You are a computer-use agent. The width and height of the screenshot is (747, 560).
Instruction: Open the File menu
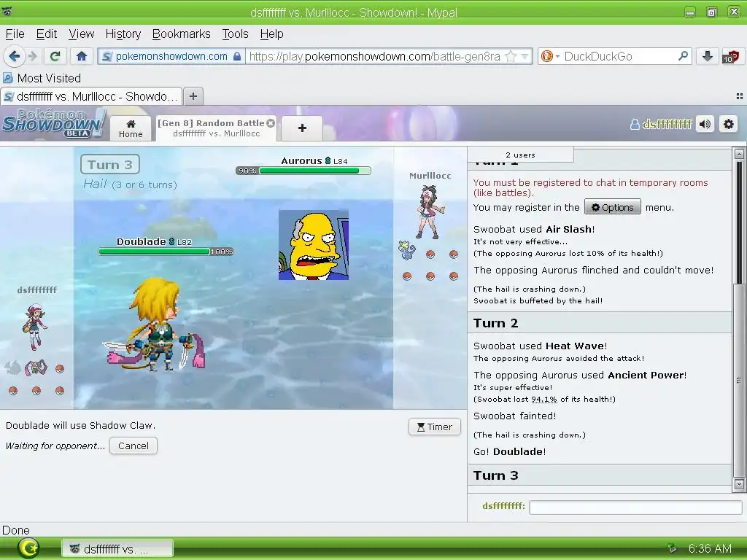15,34
